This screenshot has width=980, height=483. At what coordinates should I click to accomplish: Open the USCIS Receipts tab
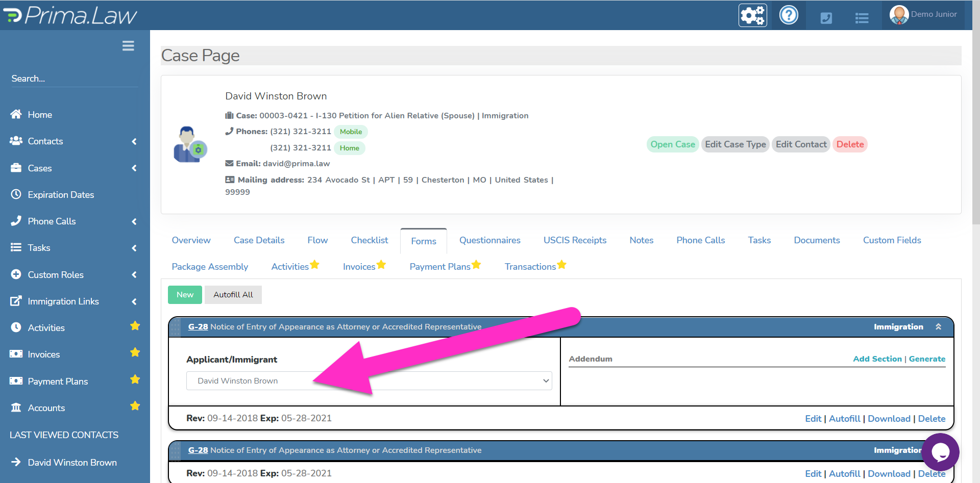point(575,240)
